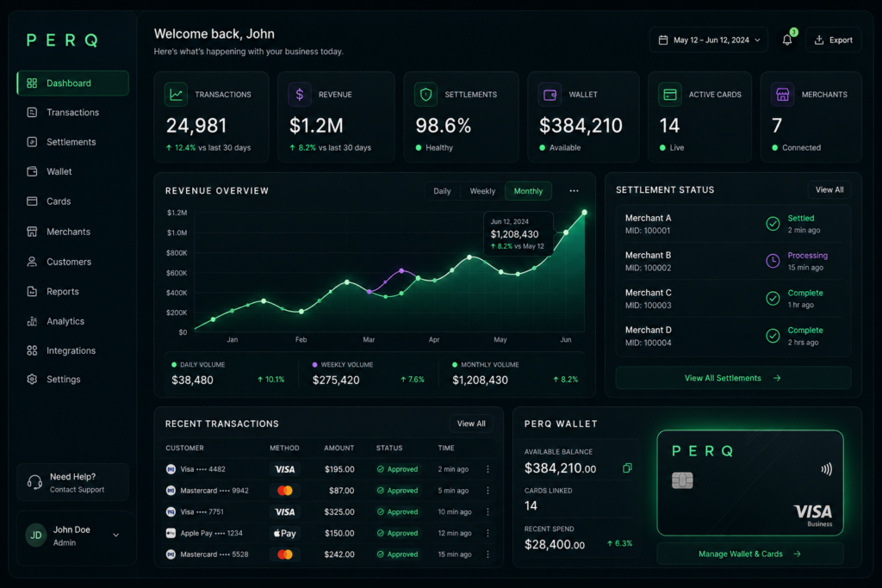Go to Transactions in the sidebar
Image resolution: width=882 pixels, height=588 pixels.
pos(72,113)
